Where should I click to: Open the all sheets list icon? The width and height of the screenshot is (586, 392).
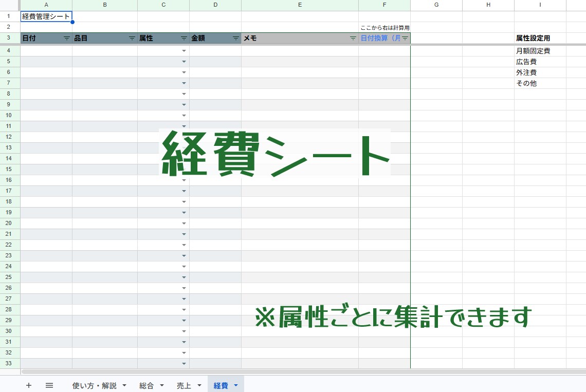pos(49,385)
